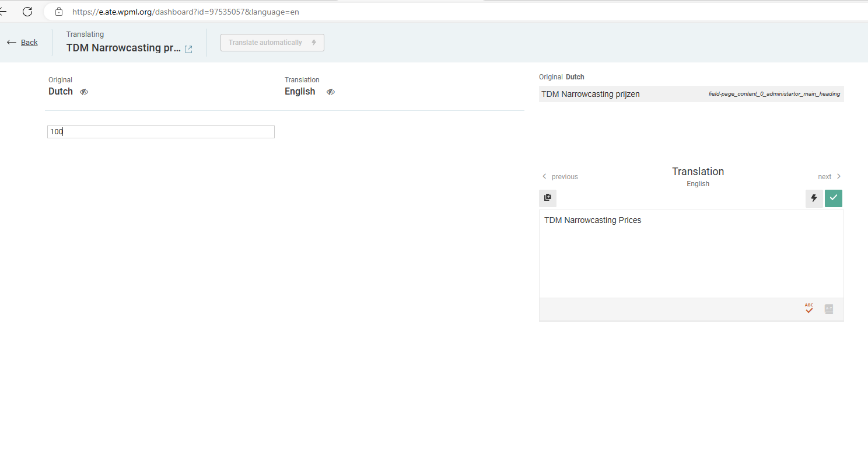The height and width of the screenshot is (450, 868).
Task: Select the original text 'TDM Narrowcasting prijzen'
Action: pos(590,94)
